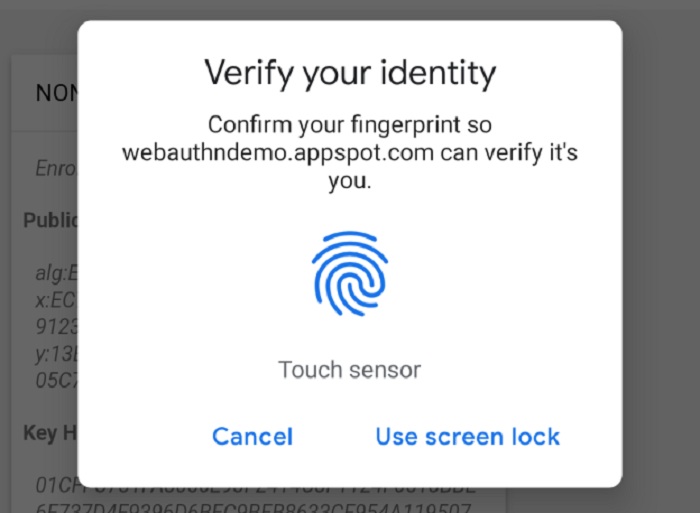Image resolution: width=700 pixels, height=513 pixels.
Task: Click the 05C7 hex value line
Action: coord(57,380)
